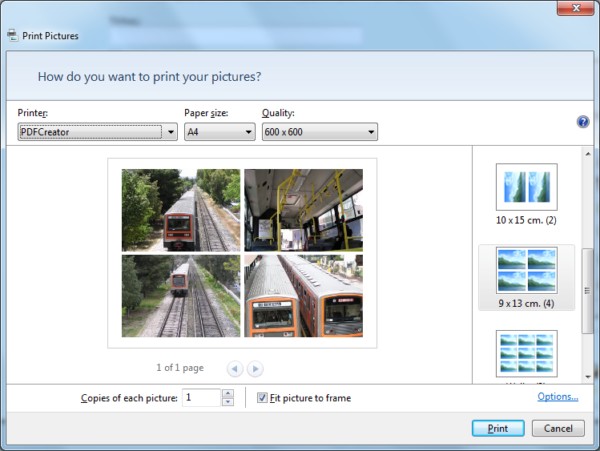Click layout list scroll up arrow
Viewport: 600px width, 451px height.
(x=588, y=154)
